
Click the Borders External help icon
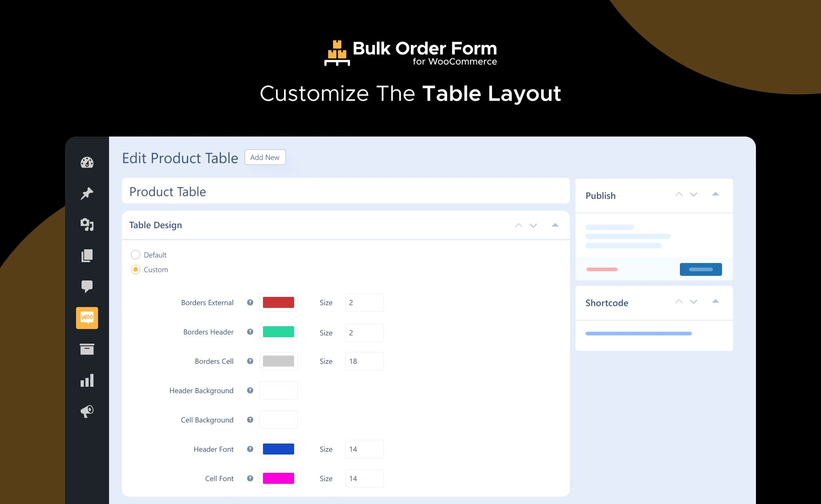(x=250, y=302)
